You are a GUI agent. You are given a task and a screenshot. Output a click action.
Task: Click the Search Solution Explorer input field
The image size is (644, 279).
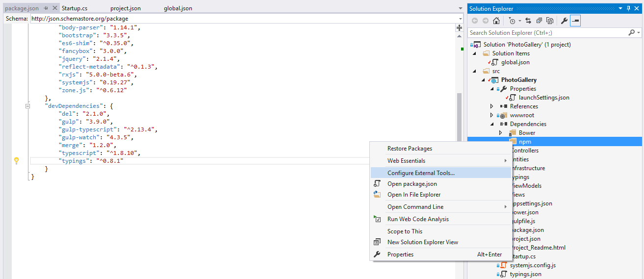tap(547, 33)
